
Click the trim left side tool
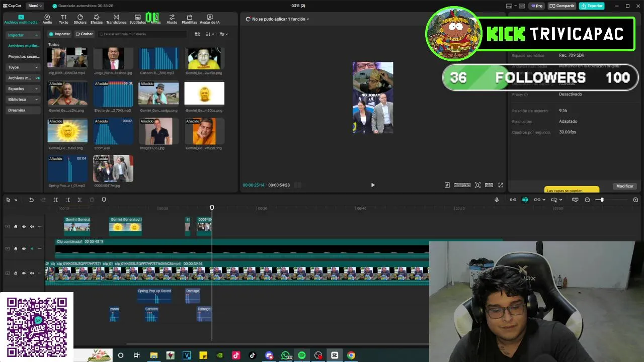pos(67,200)
